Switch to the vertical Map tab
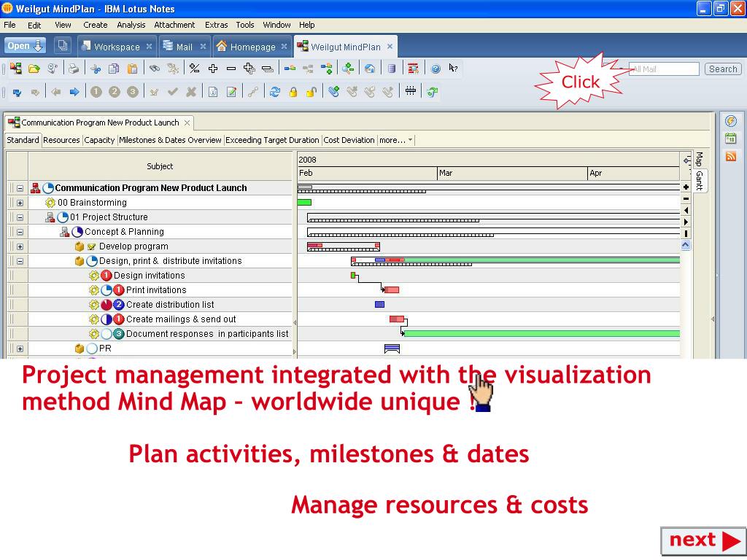Image resolution: width=747 pixels, height=560 pixels. click(699, 159)
